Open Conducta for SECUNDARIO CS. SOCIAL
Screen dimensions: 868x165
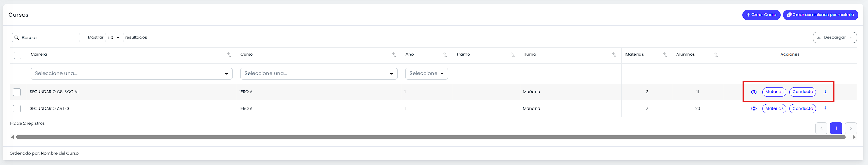click(803, 92)
